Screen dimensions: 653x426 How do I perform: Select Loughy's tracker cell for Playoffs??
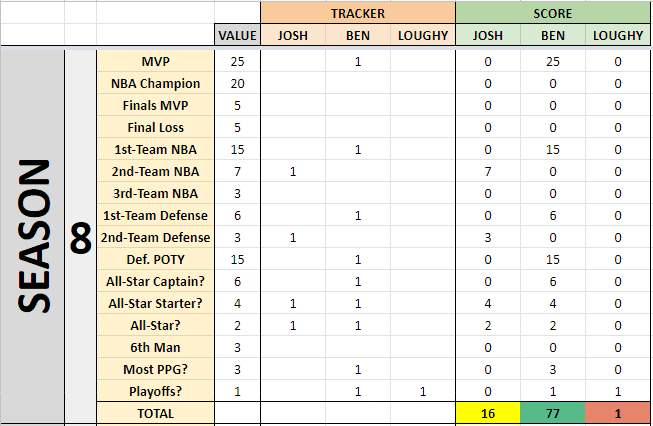(x=423, y=391)
